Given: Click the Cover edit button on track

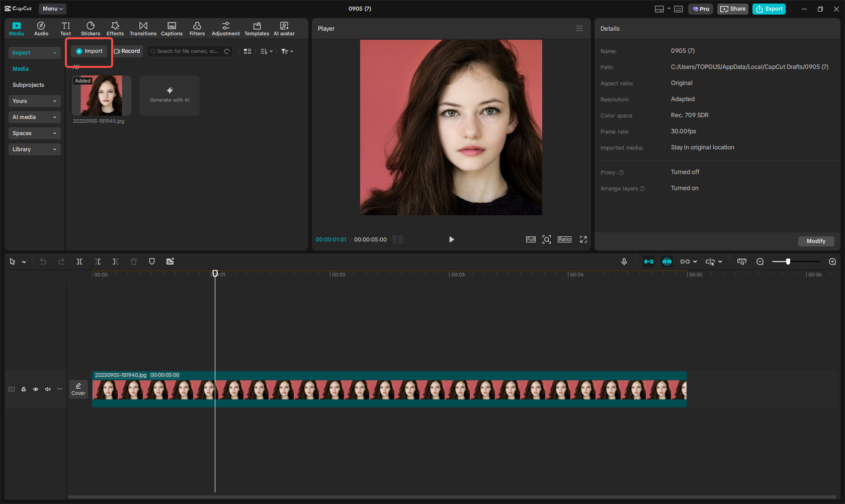Looking at the screenshot, I should coord(78,389).
